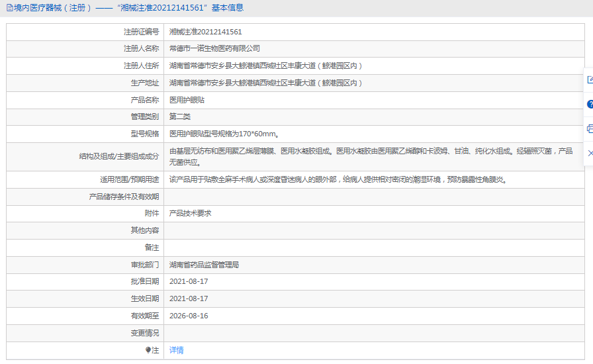Close the floating side toolbar with X
The height and width of the screenshot is (364, 593).
pos(590,153)
